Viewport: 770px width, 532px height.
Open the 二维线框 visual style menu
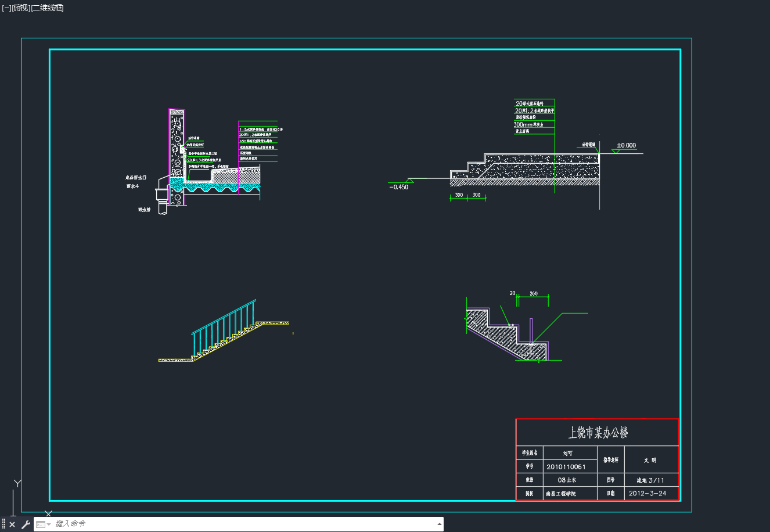[47, 8]
